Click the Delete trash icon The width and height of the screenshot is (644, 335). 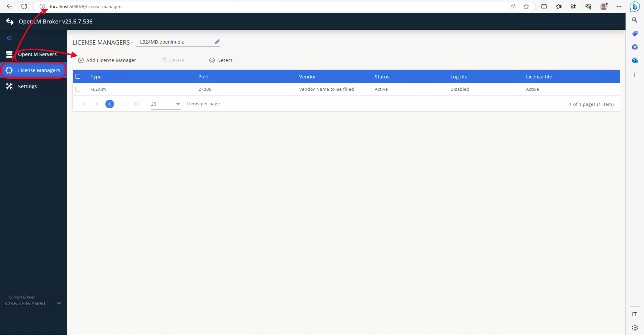[x=164, y=60]
